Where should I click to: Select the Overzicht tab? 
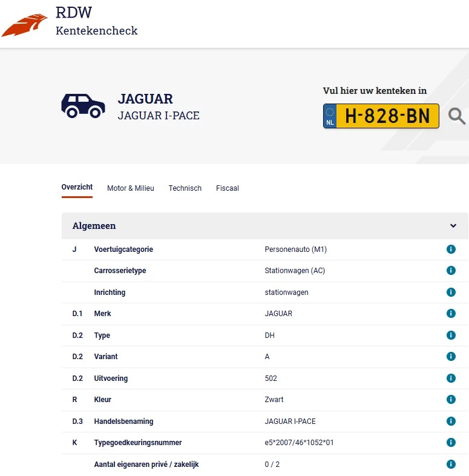click(x=77, y=187)
